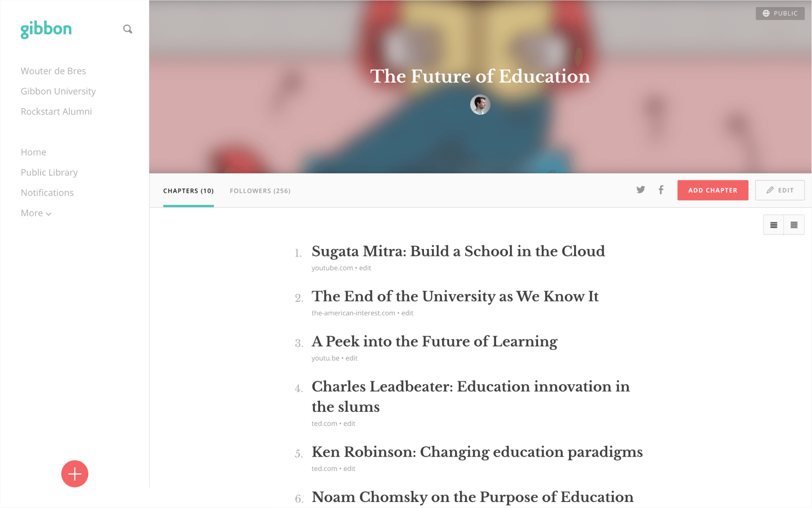Open A Peek into the Future of Learning
The image size is (812, 508).
[435, 342]
